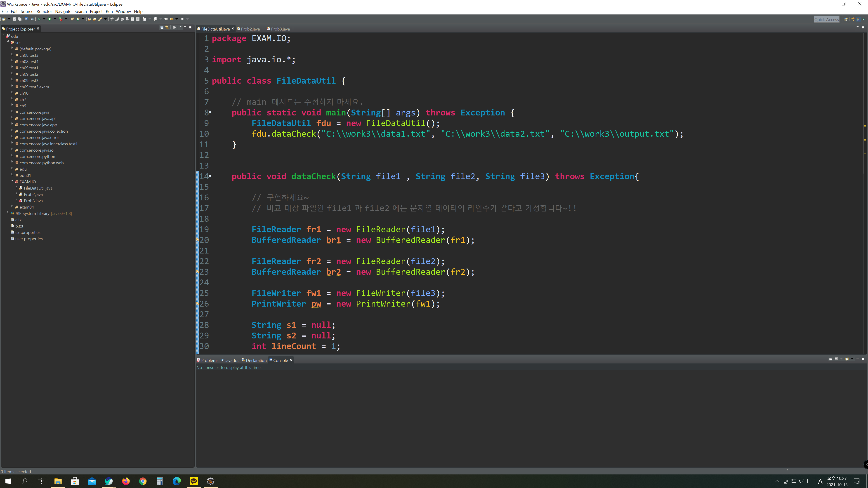Select Prob3.java in Project Explorer
The width and height of the screenshot is (868, 488).
33,201
